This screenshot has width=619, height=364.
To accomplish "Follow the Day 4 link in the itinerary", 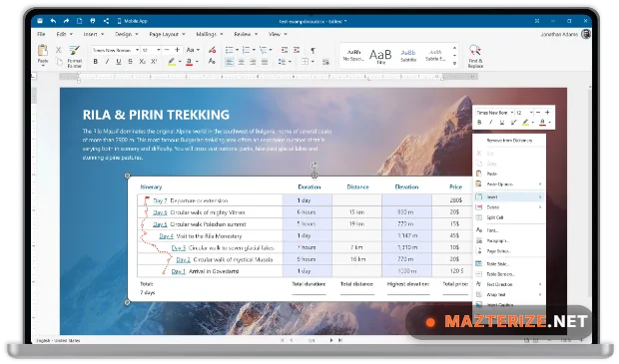I will coord(166,235).
